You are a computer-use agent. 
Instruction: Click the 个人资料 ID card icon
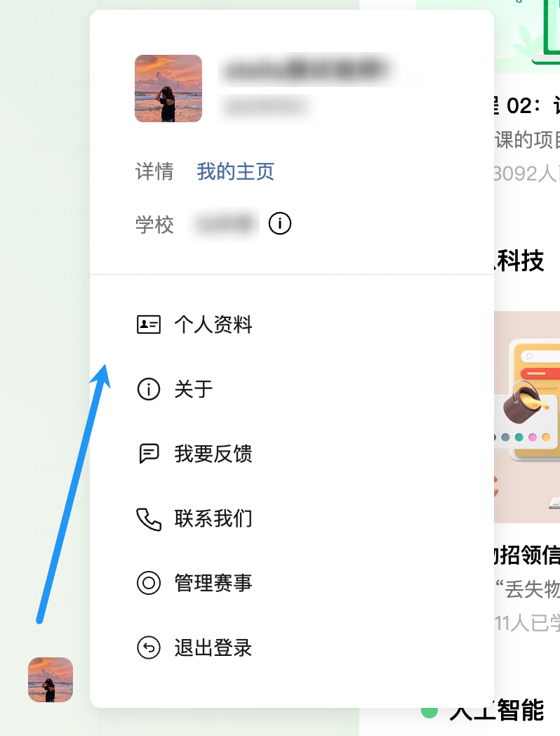click(x=148, y=324)
